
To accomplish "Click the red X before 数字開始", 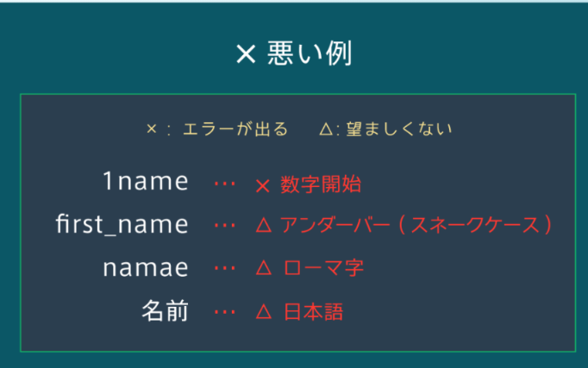I will pyautogui.click(x=262, y=186).
